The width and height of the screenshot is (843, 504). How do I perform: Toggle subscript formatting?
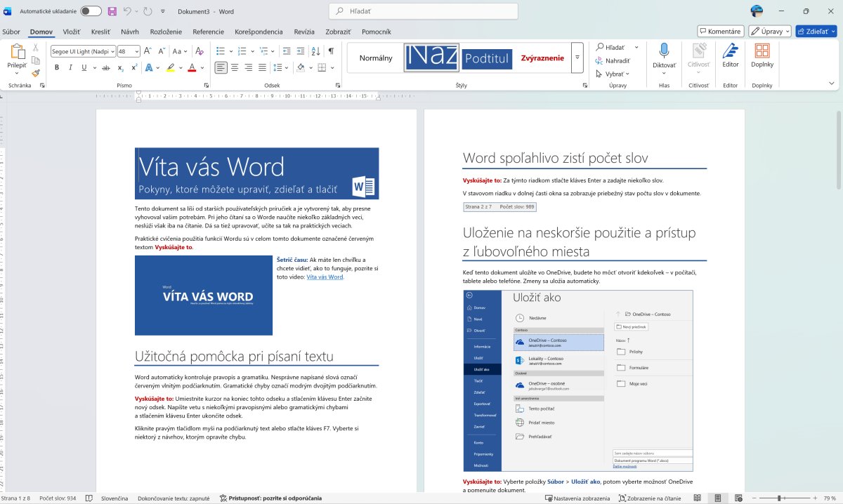click(120, 67)
